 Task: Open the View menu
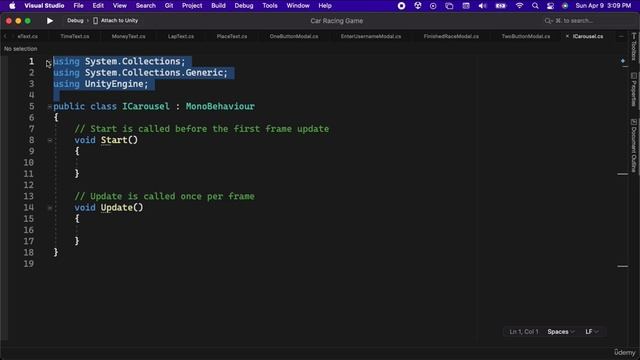pyautogui.click(x=120, y=6)
